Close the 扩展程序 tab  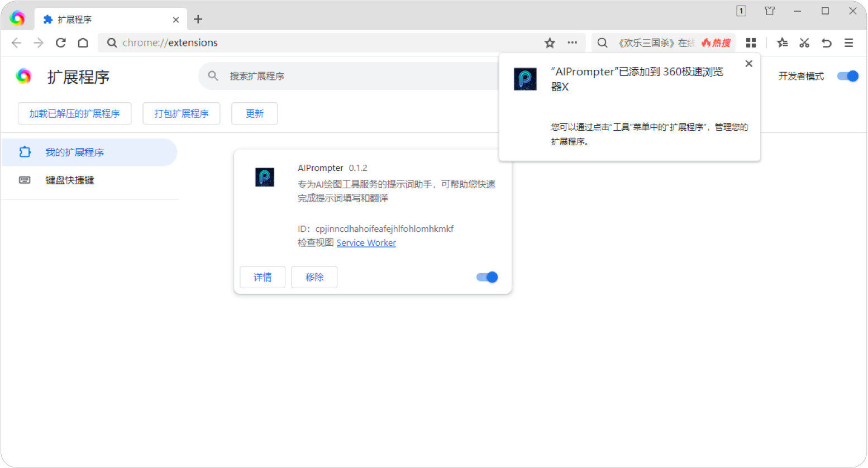pyautogui.click(x=176, y=20)
